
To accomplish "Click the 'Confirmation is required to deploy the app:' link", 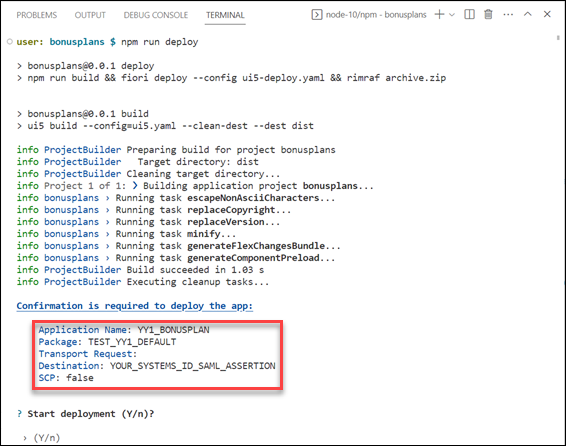I will pyautogui.click(x=135, y=306).
